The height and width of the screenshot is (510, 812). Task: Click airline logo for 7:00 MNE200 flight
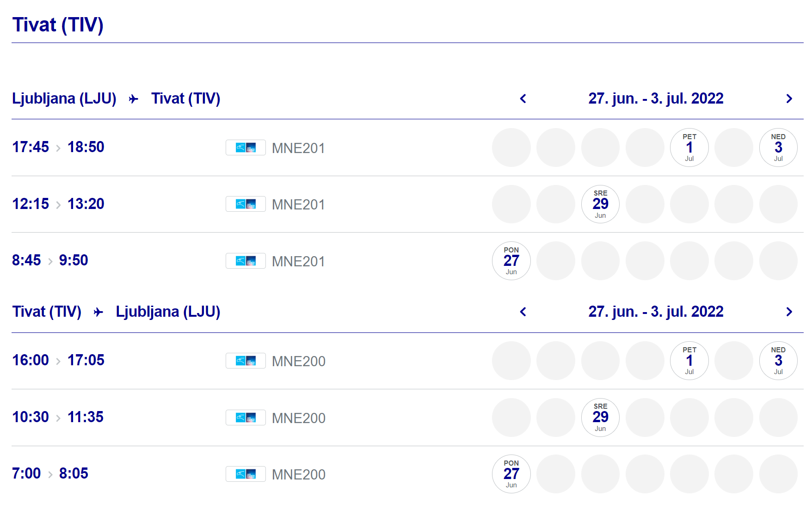pos(246,474)
